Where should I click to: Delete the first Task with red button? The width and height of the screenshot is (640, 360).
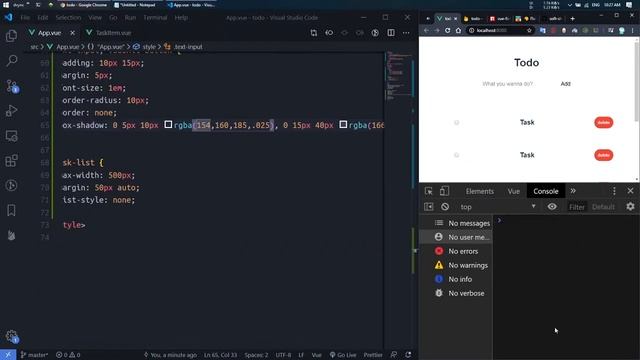click(x=604, y=122)
